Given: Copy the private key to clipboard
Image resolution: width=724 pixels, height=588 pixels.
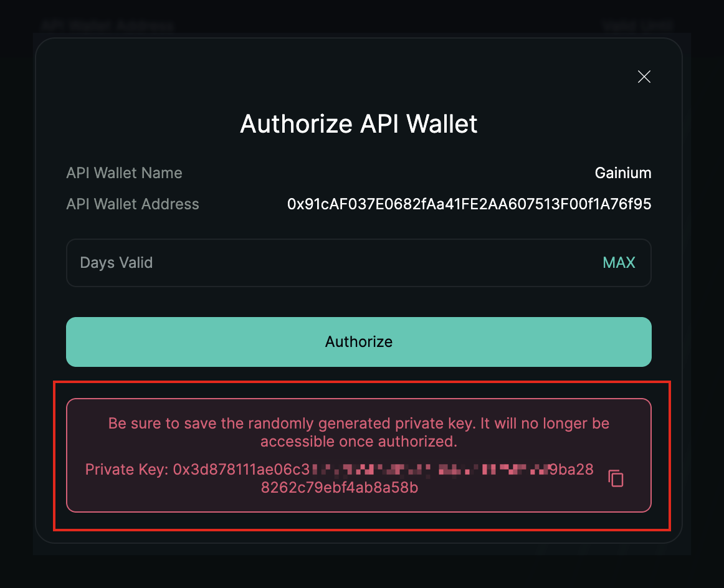Looking at the screenshot, I should tap(616, 478).
